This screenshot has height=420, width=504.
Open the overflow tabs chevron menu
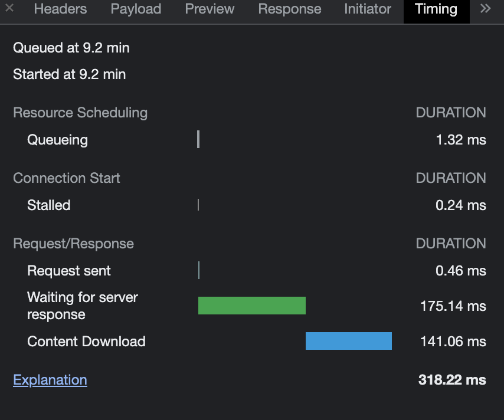click(x=485, y=9)
